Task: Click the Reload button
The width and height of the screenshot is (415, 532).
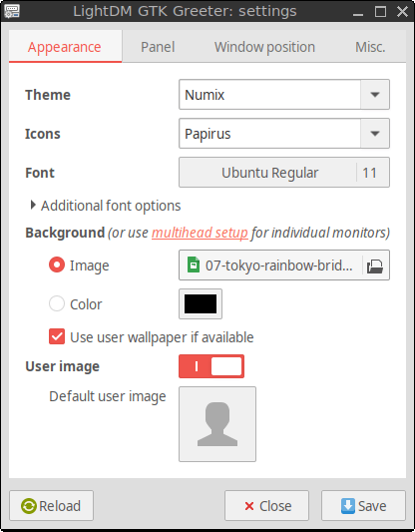Action: tap(51, 505)
